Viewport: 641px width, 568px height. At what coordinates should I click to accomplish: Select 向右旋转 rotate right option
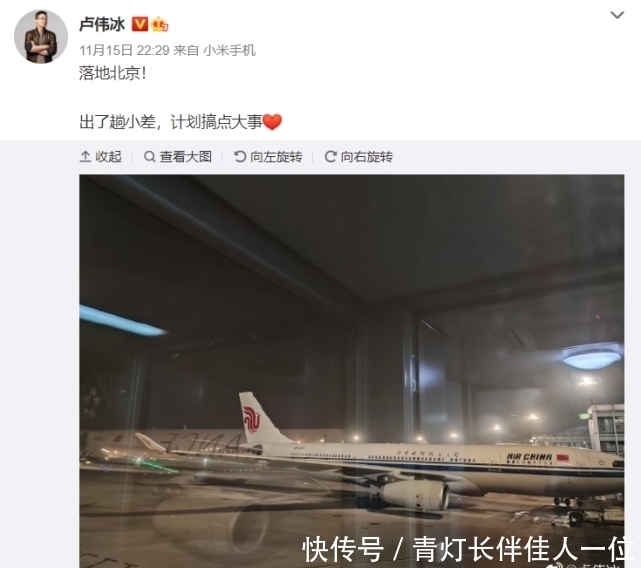[367, 157]
